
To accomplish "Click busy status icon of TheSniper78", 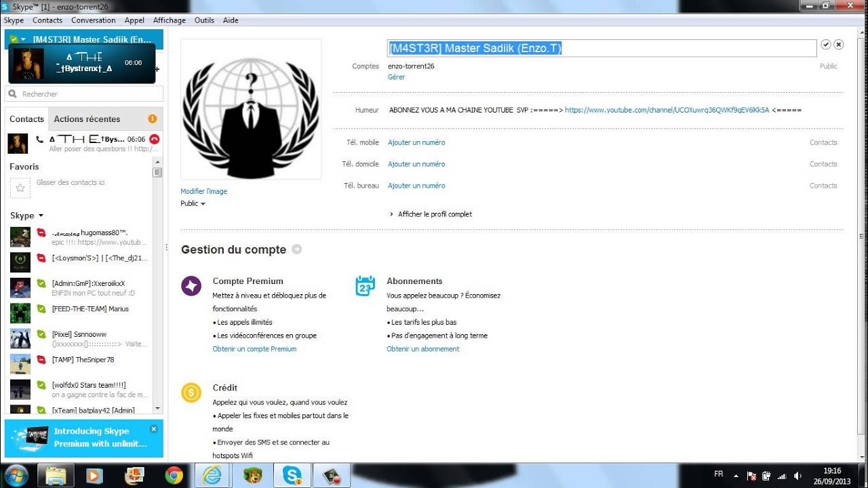I will click(41, 360).
